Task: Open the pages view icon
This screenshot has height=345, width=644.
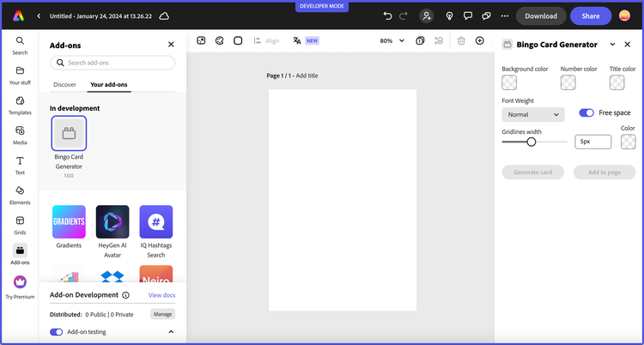Action: tap(420, 40)
